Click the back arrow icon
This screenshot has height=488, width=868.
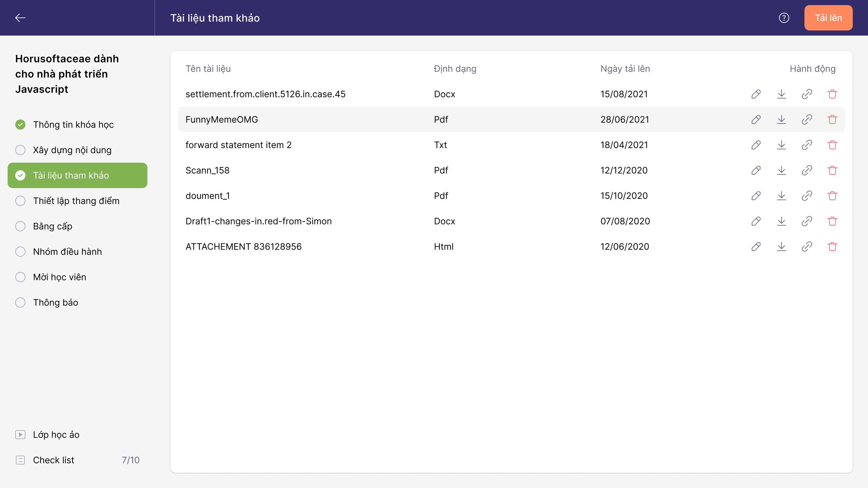point(20,18)
